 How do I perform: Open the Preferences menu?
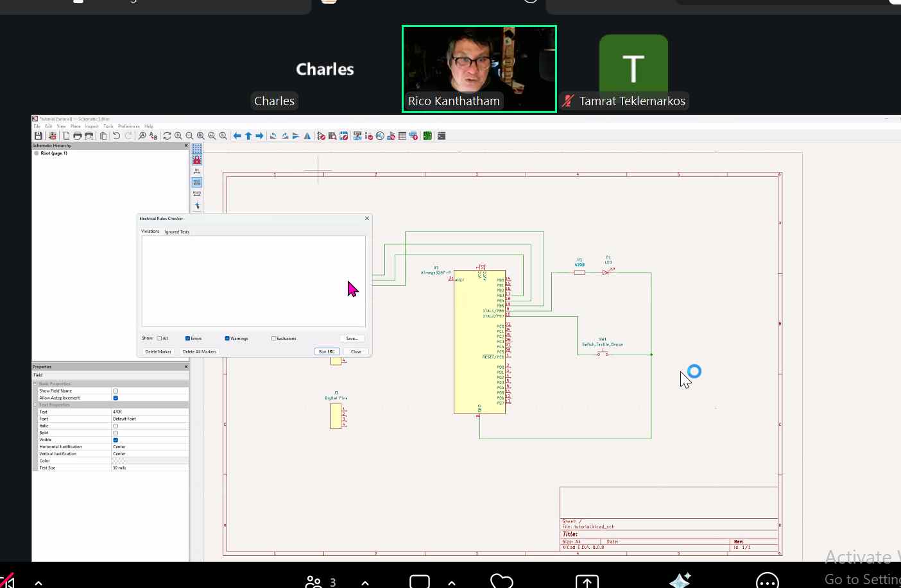pyautogui.click(x=128, y=126)
